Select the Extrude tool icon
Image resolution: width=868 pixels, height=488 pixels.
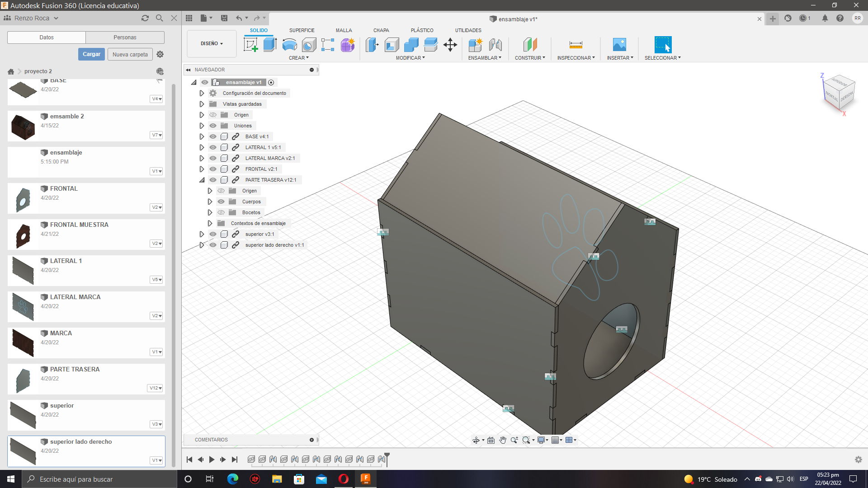point(270,45)
